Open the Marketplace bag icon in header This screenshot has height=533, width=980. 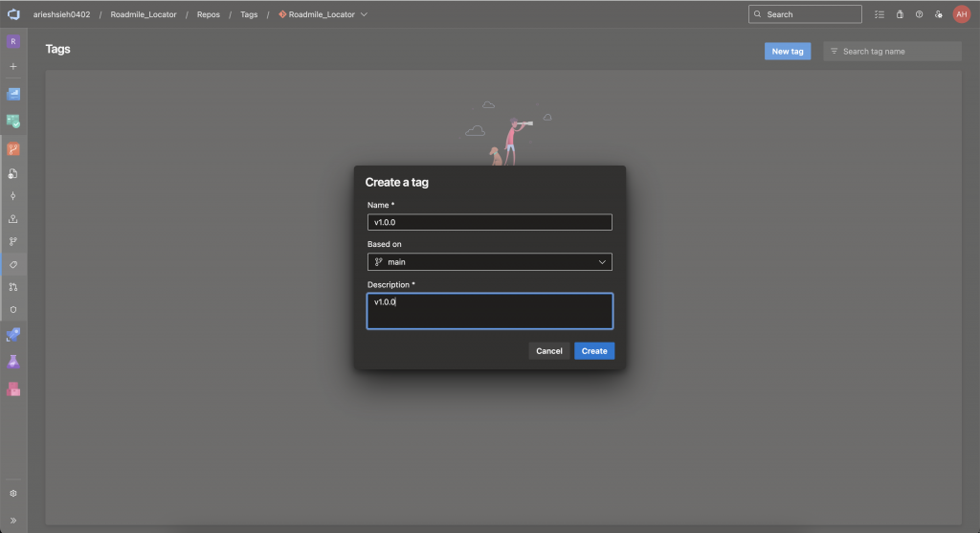900,14
